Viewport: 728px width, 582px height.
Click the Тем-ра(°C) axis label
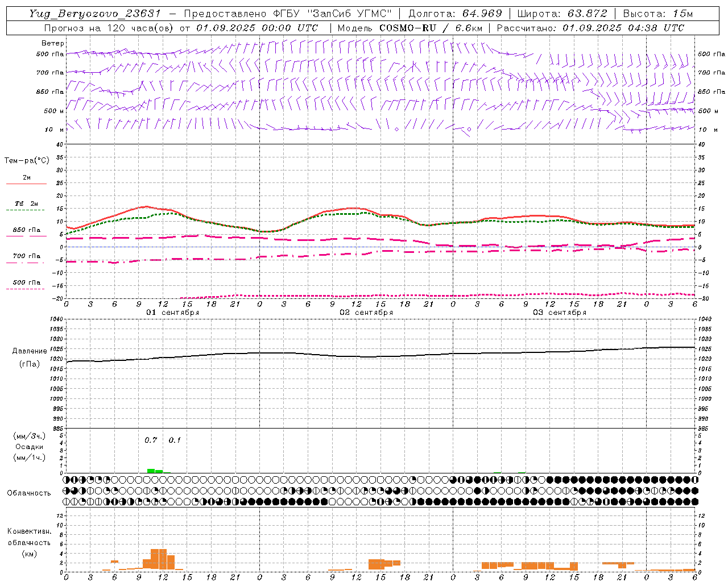click(27, 161)
